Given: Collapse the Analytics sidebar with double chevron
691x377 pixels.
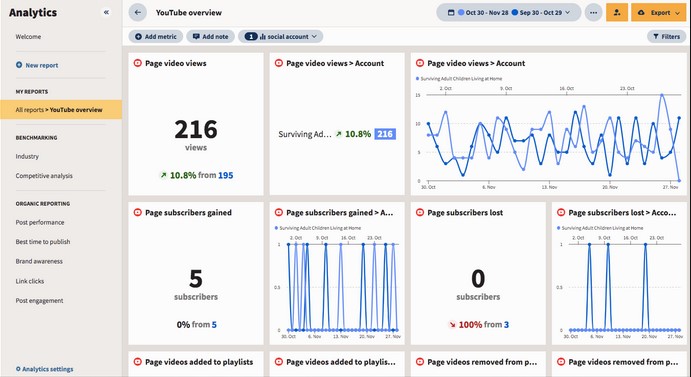Looking at the screenshot, I should (x=106, y=12).
